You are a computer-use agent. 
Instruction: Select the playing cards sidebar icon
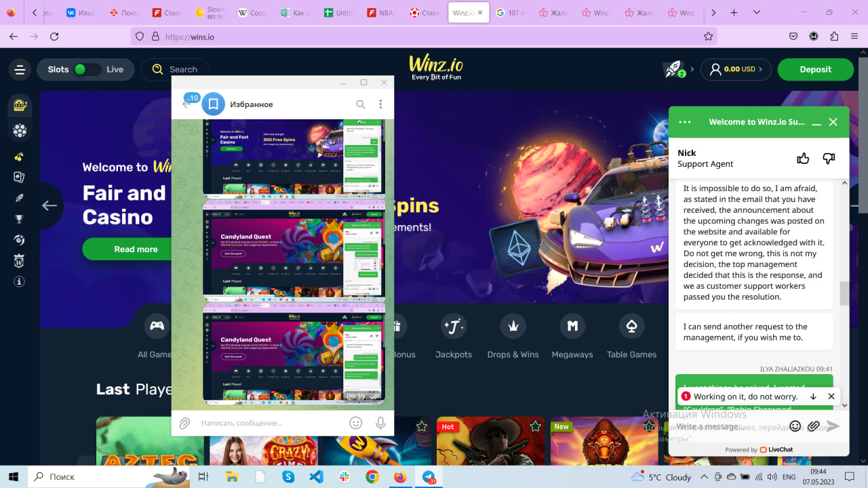pyautogui.click(x=20, y=177)
